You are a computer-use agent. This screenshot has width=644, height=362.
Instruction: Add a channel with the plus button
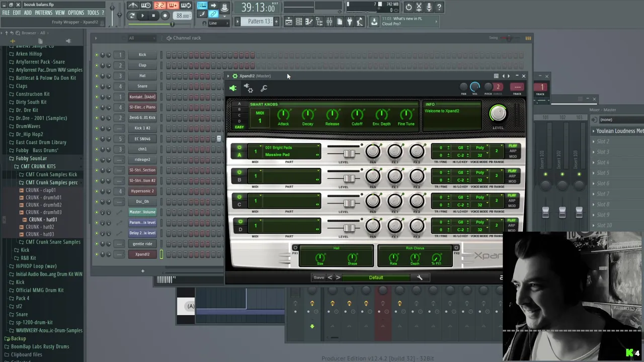(142, 271)
